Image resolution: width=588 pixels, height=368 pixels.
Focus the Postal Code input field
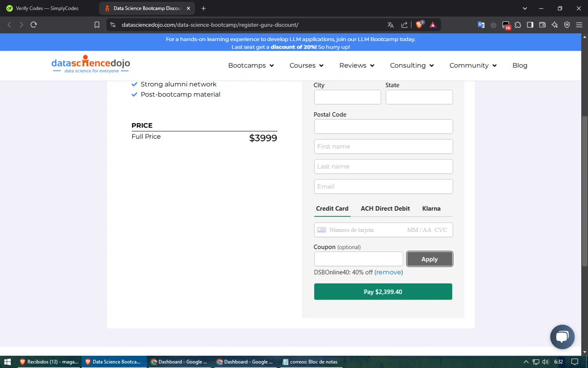click(x=383, y=126)
